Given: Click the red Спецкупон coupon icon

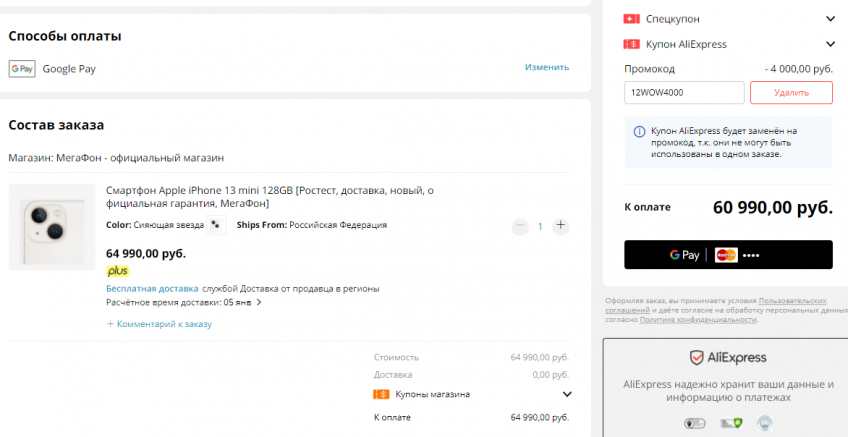Looking at the screenshot, I should pos(631,19).
